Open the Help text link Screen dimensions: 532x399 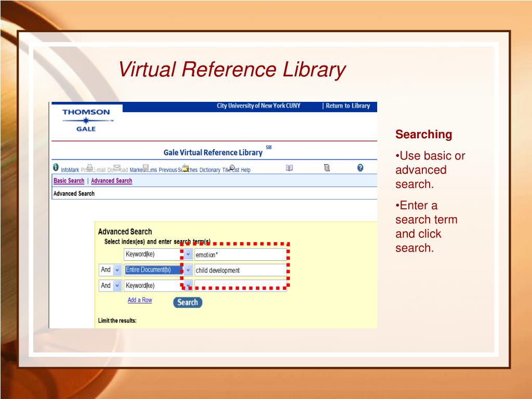(x=246, y=170)
